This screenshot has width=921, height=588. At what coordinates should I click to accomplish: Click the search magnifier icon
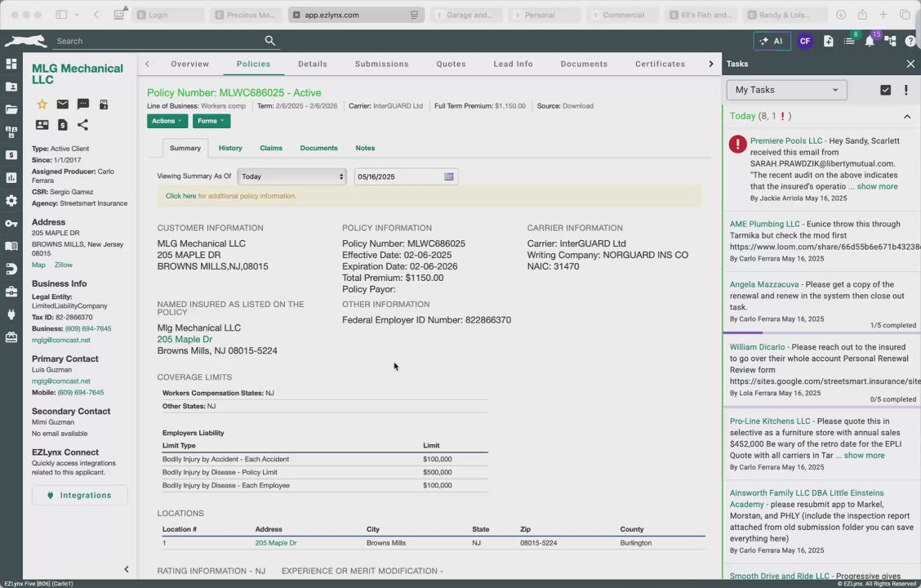coord(269,41)
